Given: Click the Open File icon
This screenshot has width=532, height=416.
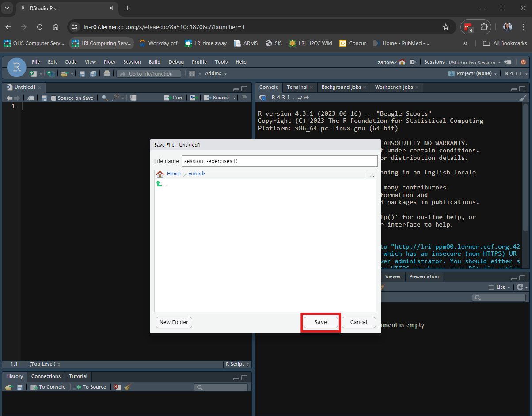Looking at the screenshot, I should (x=65, y=74).
